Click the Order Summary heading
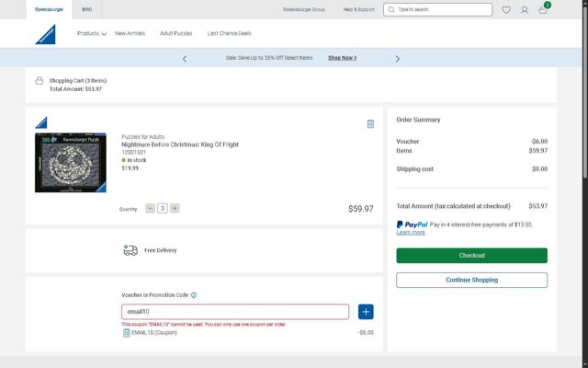This screenshot has width=588, height=368. [418, 120]
